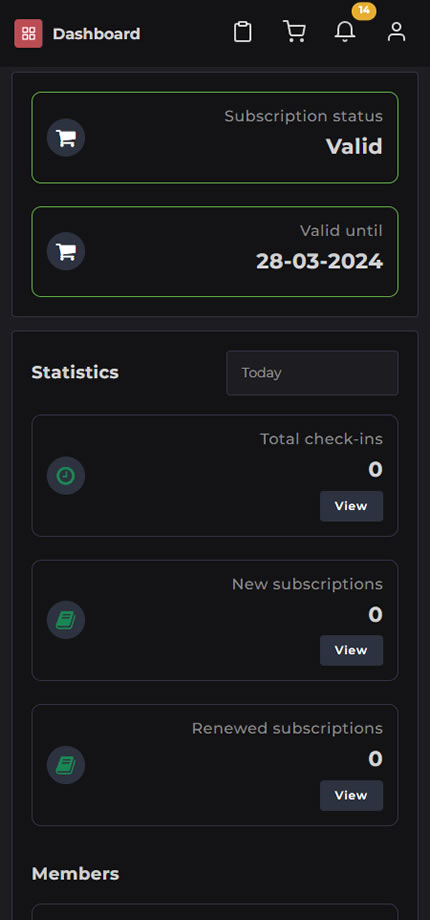This screenshot has width=430, height=920.
Task: Select the Subscription status Valid card
Action: (x=215, y=138)
